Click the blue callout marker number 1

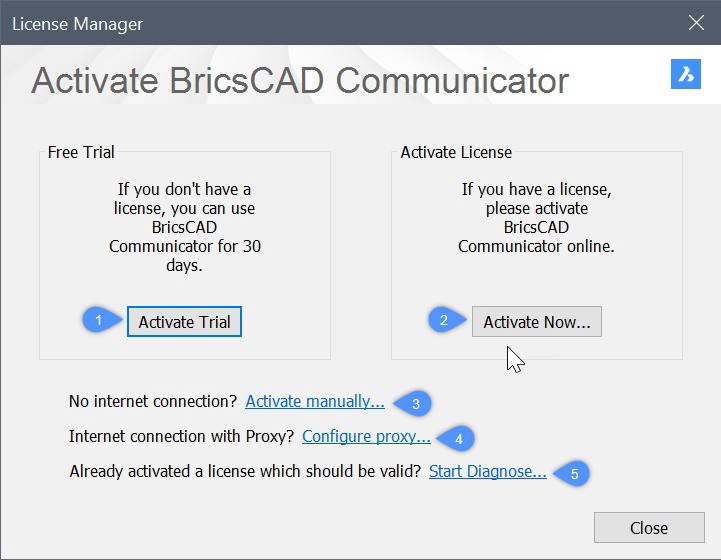(x=98, y=321)
